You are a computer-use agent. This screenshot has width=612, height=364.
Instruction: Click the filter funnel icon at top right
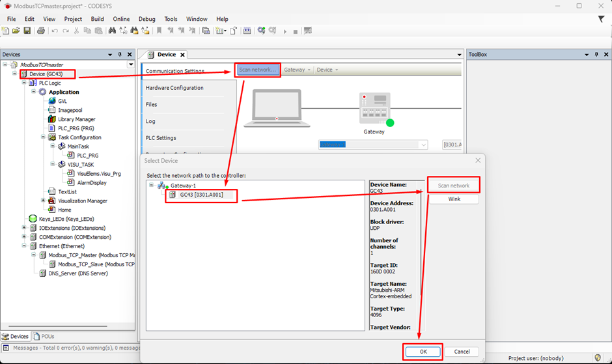[x=601, y=19]
